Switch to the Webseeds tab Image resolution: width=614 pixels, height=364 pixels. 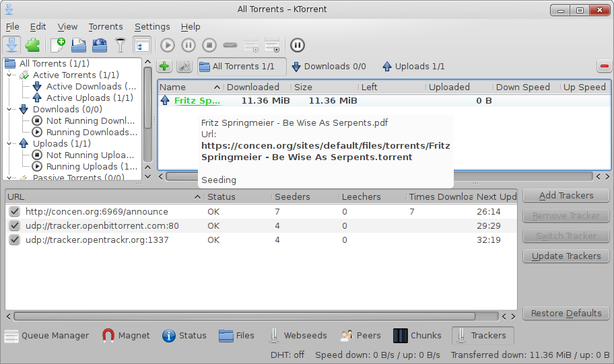point(298,336)
